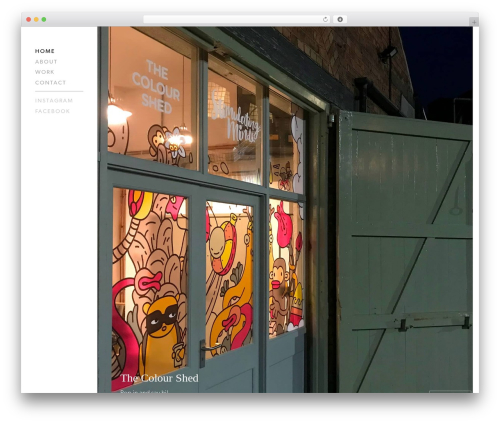
Task: Minimize the window via the yellow dot
Action: pos(36,20)
